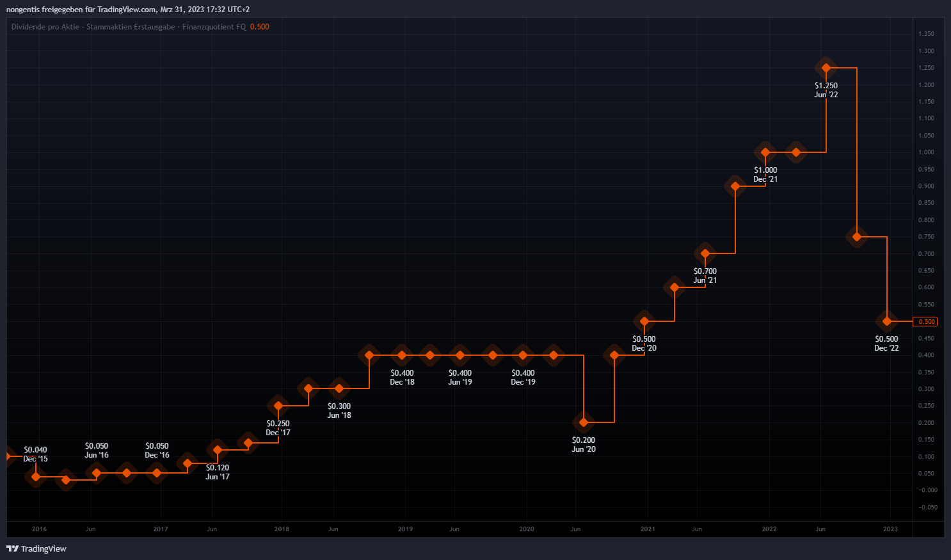The width and height of the screenshot is (951, 560).
Task: Click the 2023 label on time axis
Action: 890,529
